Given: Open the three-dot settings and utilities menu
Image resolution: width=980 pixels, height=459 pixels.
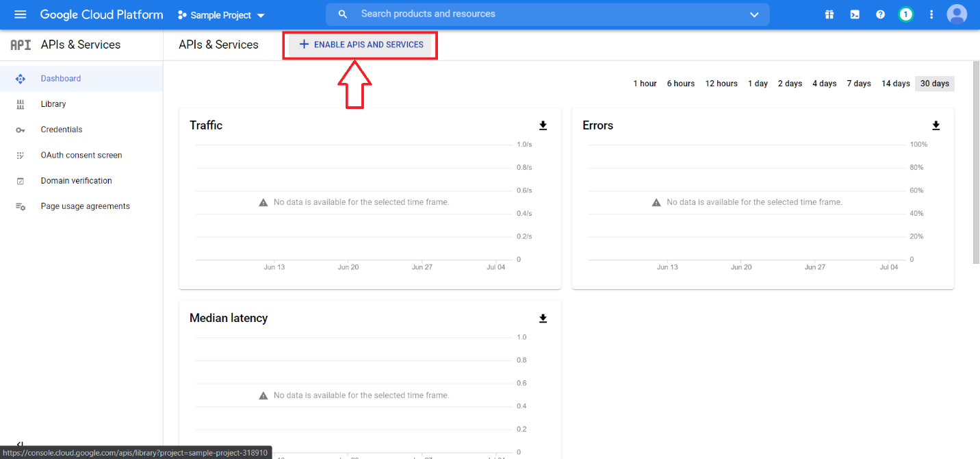Looking at the screenshot, I should click(931, 14).
